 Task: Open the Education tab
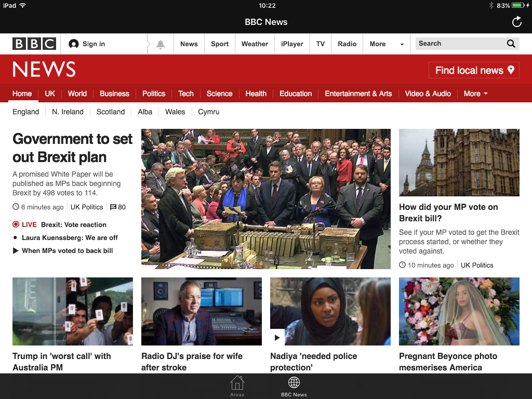[296, 94]
